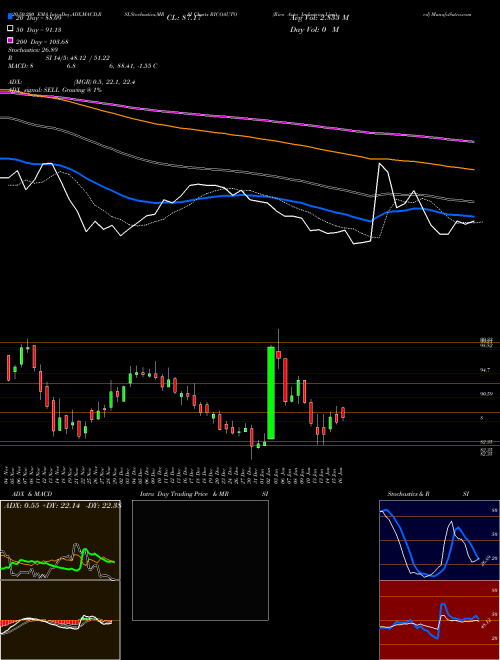Click the 90.59 price axis label
The image size is (500, 660).
point(486,394)
